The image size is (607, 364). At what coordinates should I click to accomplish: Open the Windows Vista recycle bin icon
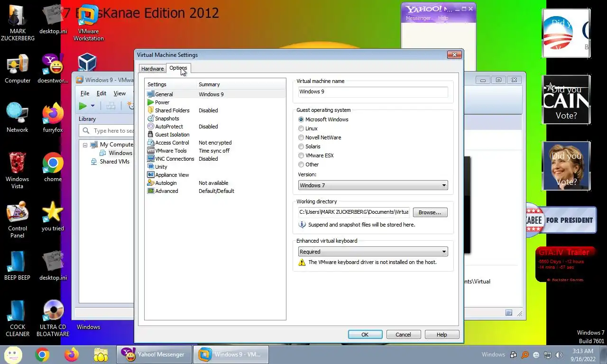(x=18, y=170)
